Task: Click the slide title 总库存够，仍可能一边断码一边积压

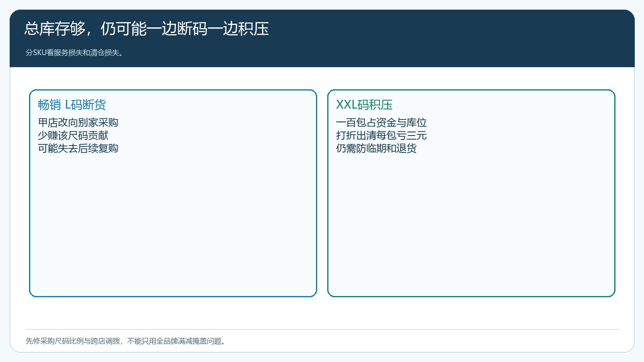Action: coord(147,29)
